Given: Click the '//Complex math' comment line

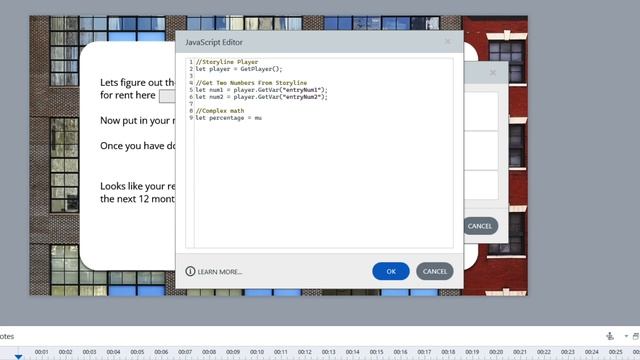Looking at the screenshot, I should click(220, 111).
